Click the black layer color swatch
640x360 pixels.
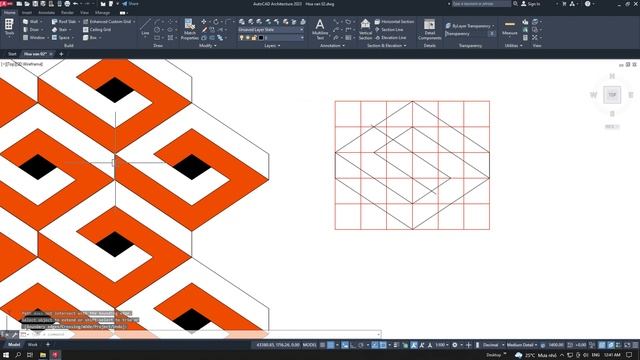pos(260,38)
